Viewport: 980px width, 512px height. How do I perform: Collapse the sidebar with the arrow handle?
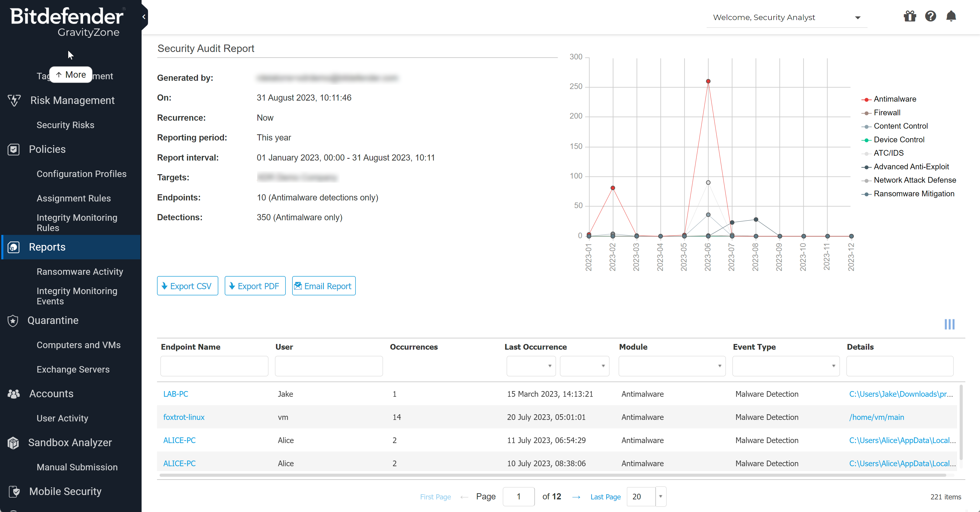(x=144, y=17)
